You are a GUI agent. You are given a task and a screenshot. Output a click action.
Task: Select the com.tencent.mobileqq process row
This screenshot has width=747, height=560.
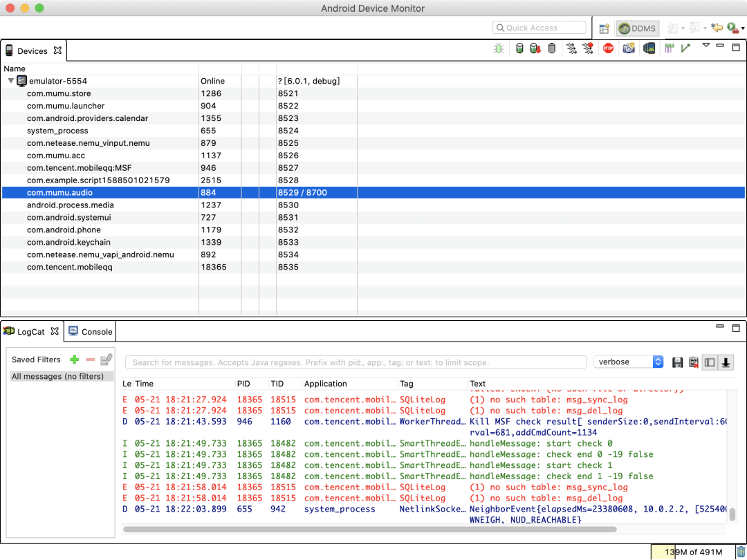coord(373,267)
